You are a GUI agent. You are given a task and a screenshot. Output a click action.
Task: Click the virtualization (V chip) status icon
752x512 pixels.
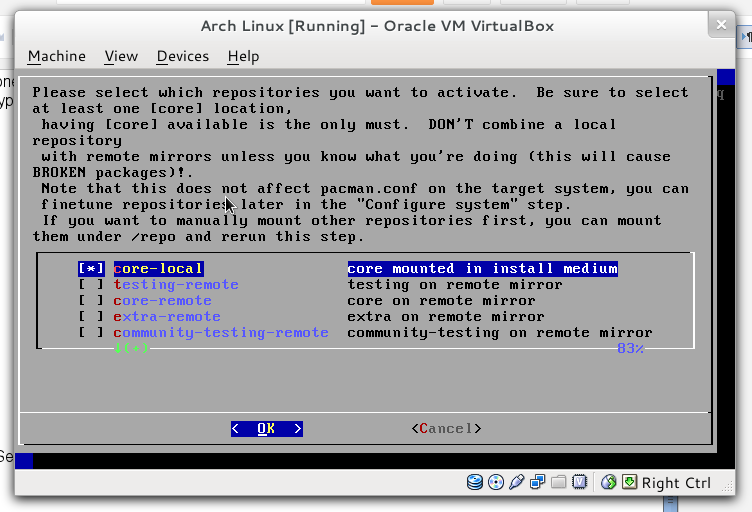[579, 482]
